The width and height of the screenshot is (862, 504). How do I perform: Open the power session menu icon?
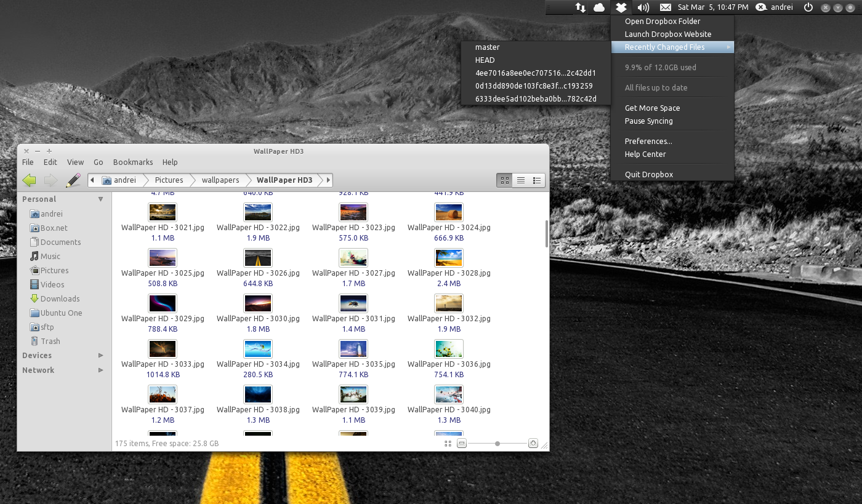808,7
